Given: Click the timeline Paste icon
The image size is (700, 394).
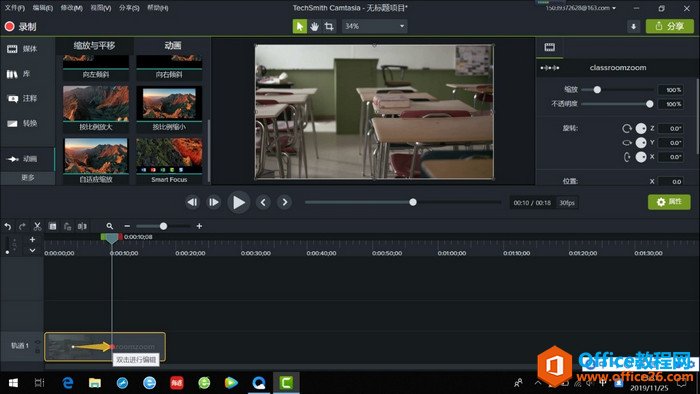Looking at the screenshot, I should coord(67,226).
